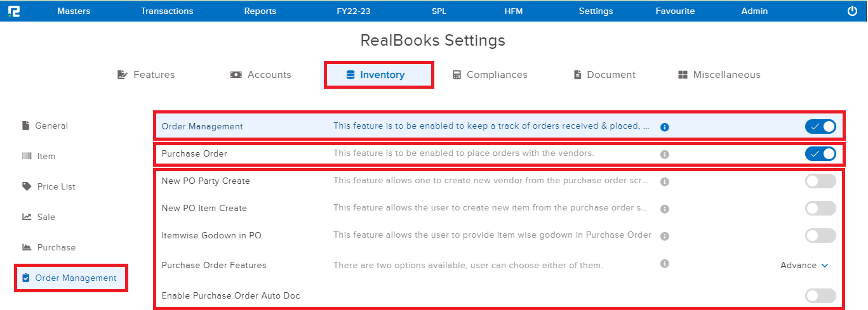Go to Purchase section in sidebar
Viewport: 868px width, 310px height.
[x=56, y=247]
